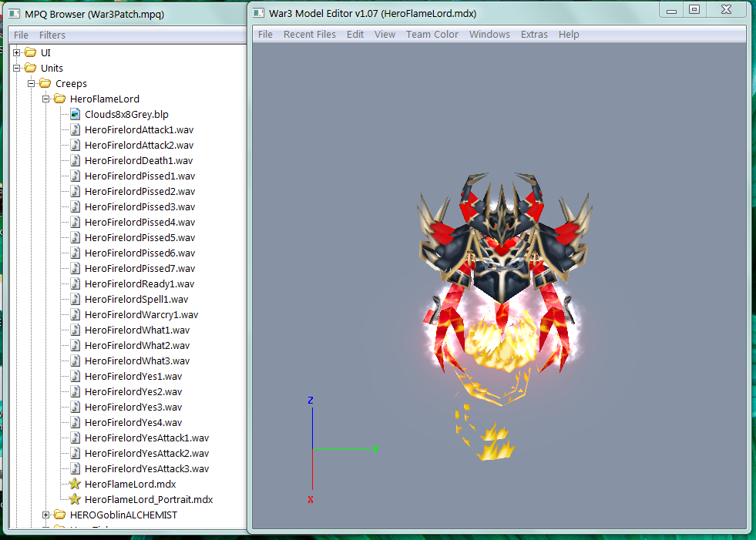Screen dimensions: 756x540
Task: Click the HEROGoblinALCHEMIST folder icon
Action: tap(60, 515)
